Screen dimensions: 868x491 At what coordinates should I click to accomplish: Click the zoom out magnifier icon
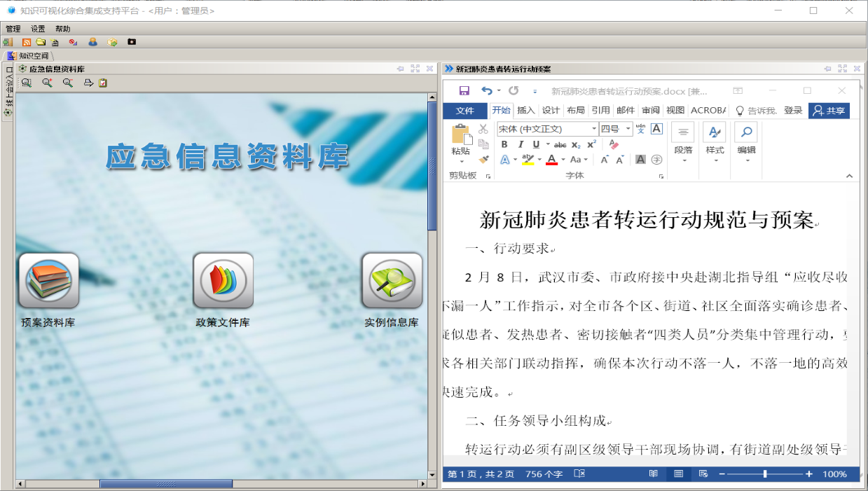(x=67, y=83)
